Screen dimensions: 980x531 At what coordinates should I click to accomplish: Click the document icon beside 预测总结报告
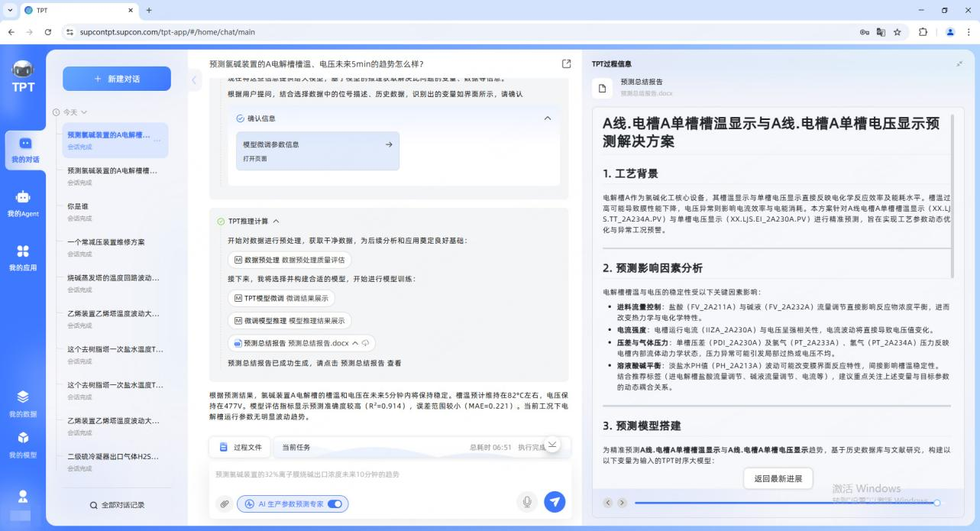pyautogui.click(x=602, y=88)
